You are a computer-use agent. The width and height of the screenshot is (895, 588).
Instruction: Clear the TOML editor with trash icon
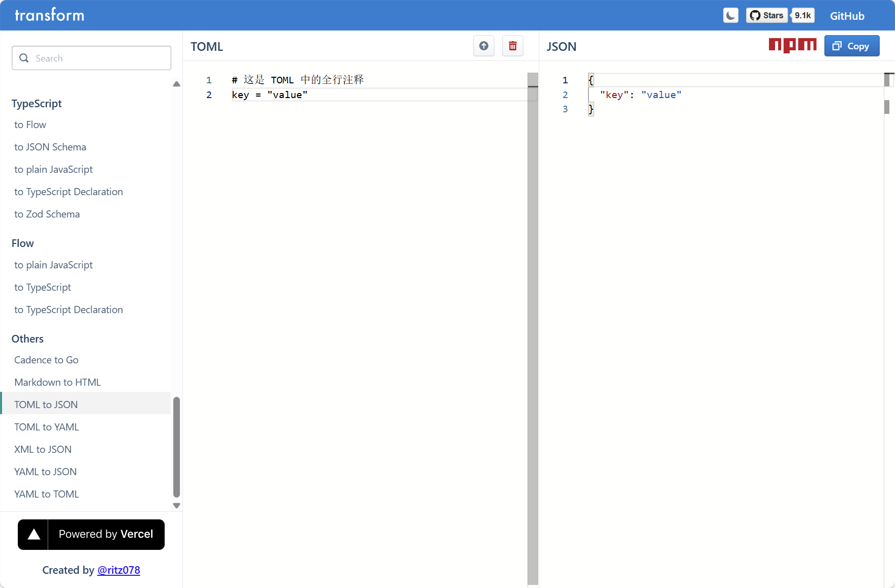tap(512, 46)
